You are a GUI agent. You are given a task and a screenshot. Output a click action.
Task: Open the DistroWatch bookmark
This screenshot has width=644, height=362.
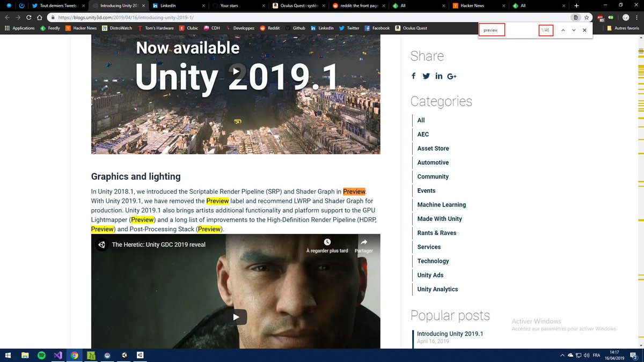pyautogui.click(x=116, y=28)
